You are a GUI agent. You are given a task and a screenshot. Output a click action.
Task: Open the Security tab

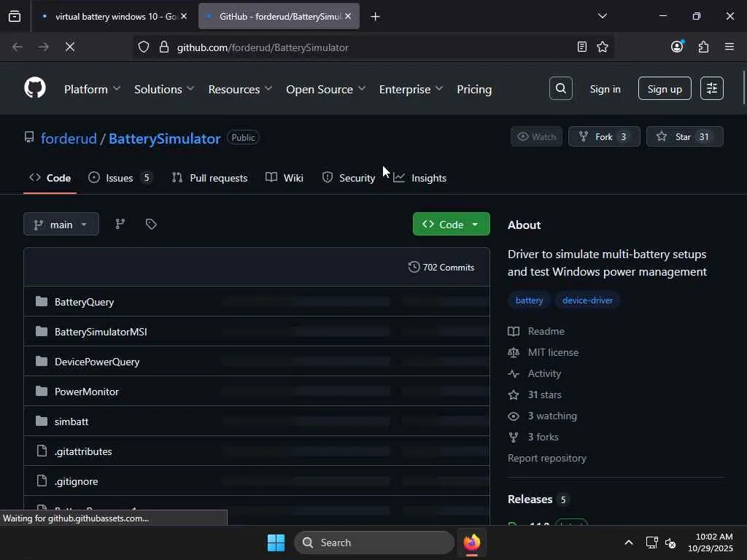(x=349, y=178)
